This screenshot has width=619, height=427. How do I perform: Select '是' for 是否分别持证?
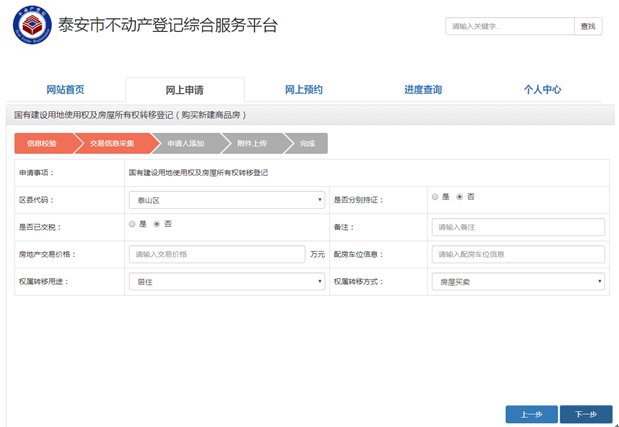435,197
